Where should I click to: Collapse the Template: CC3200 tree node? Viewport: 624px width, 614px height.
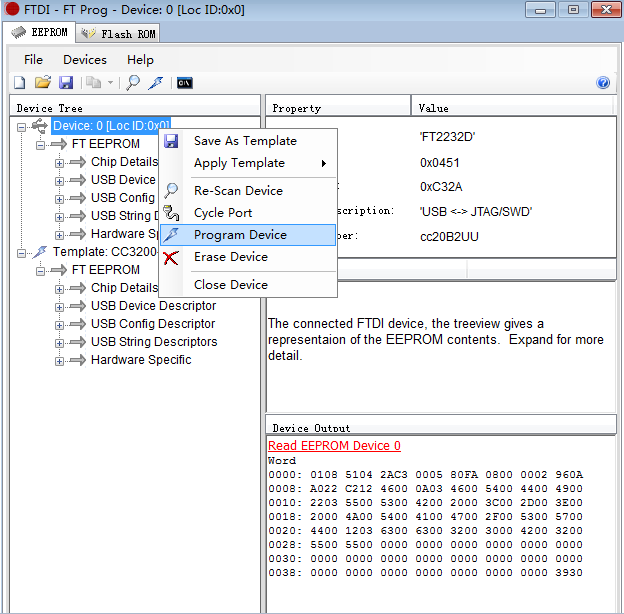click(21, 253)
